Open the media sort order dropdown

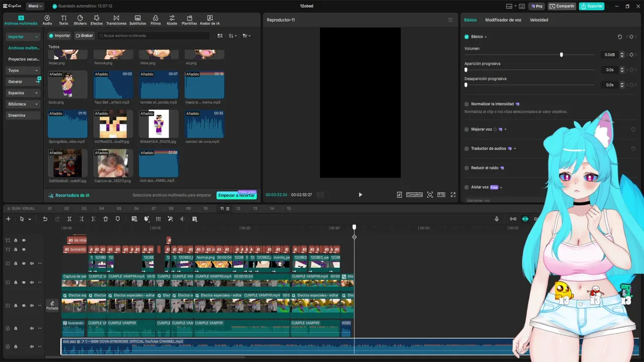point(232,36)
